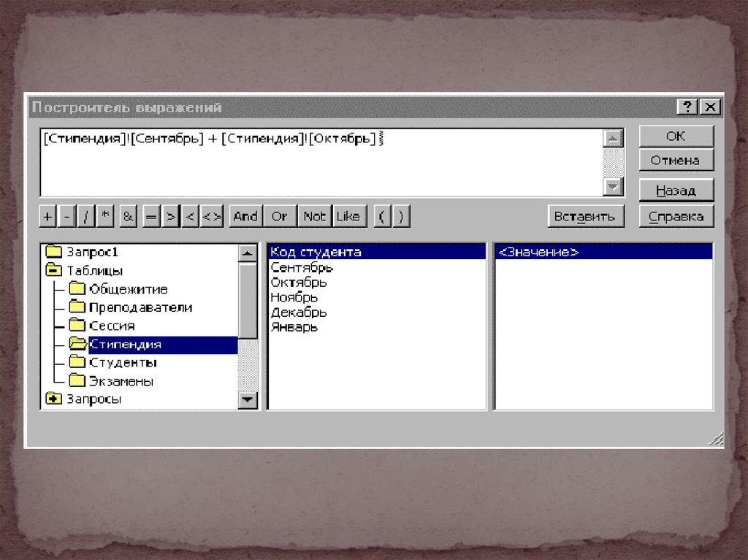The image size is (748, 560).
Task: Collapse the Таблицы folder node
Action: point(53,271)
